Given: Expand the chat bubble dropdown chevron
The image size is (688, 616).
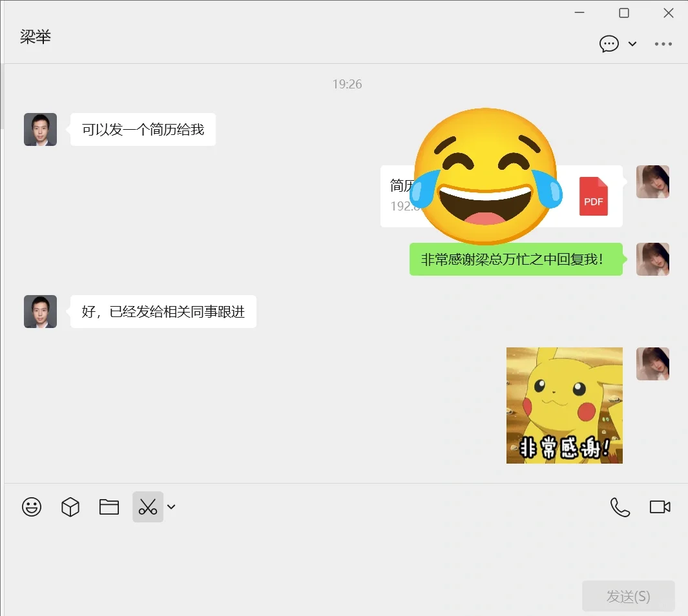Looking at the screenshot, I should [632, 44].
